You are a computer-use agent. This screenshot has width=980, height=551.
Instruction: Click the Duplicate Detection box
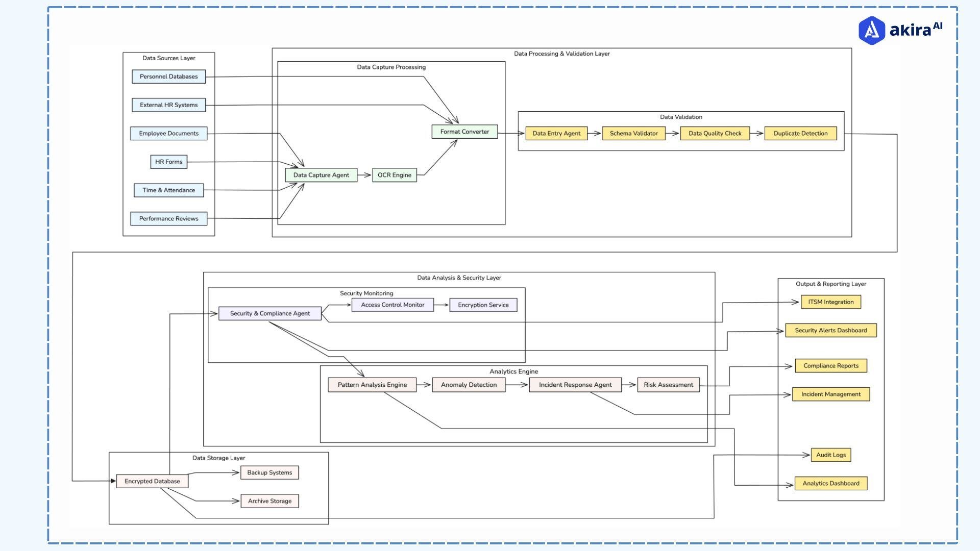tap(800, 133)
